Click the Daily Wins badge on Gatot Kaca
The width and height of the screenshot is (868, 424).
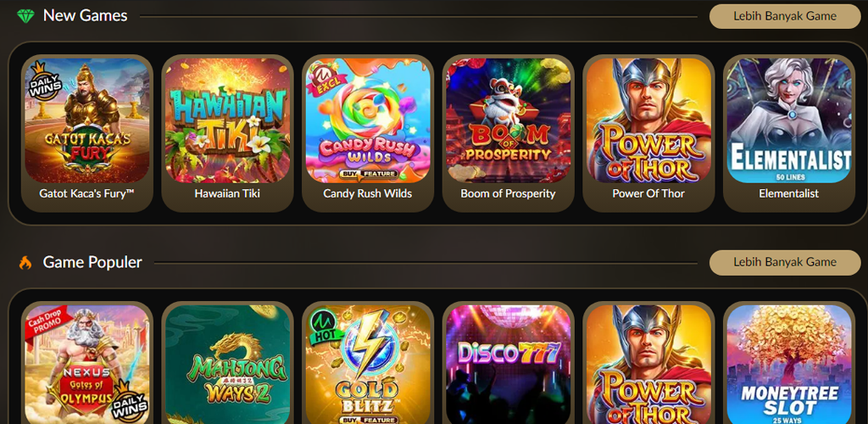(46, 81)
